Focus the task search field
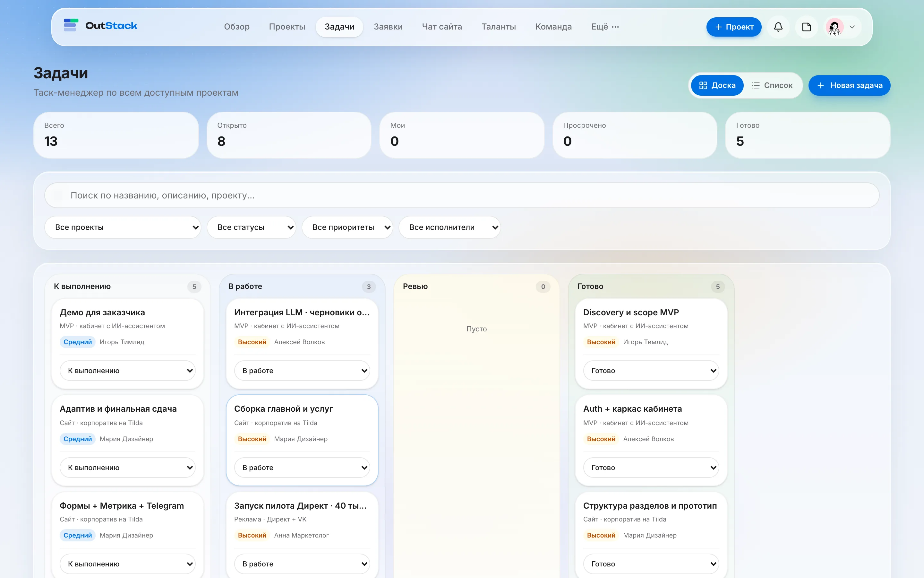Image resolution: width=924 pixels, height=578 pixels. pos(462,195)
